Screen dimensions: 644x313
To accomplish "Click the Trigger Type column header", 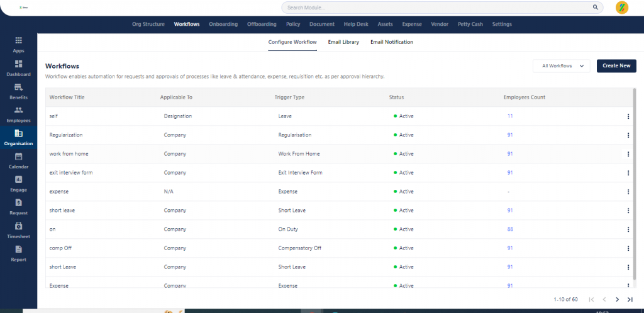I will (289, 97).
